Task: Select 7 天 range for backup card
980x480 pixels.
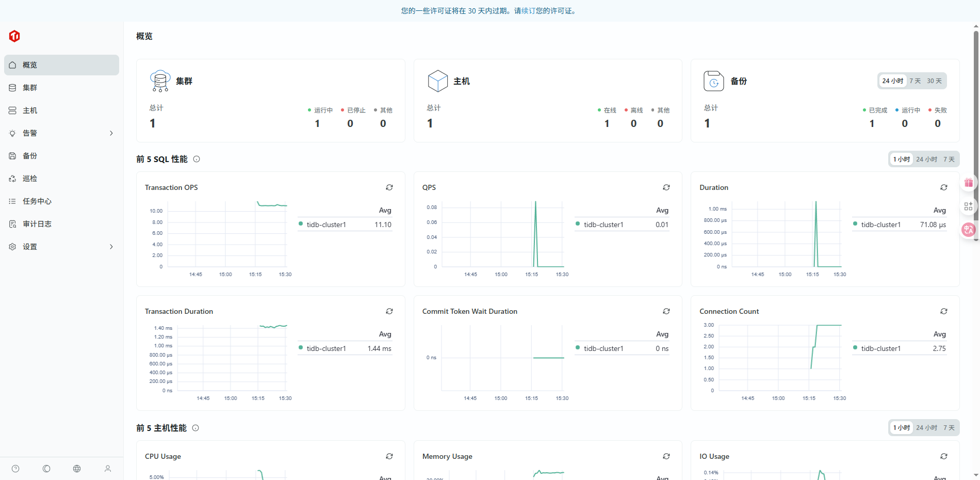Action: click(x=915, y=81)
